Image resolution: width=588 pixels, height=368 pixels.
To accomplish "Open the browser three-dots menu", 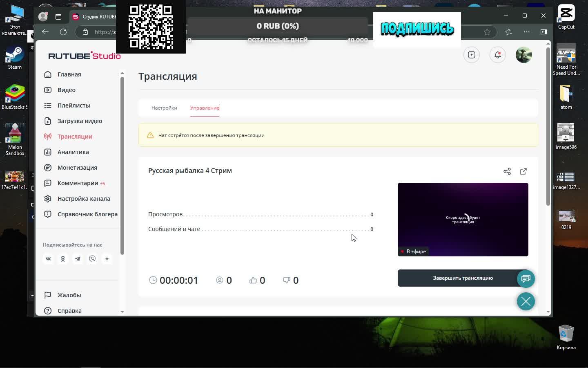I will [x=527, y=32].
